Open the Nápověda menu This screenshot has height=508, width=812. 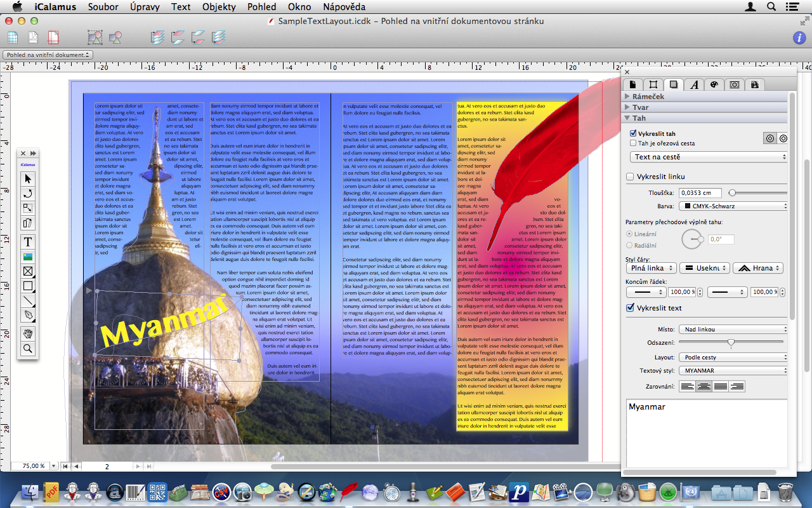click(x=344, y=7)
